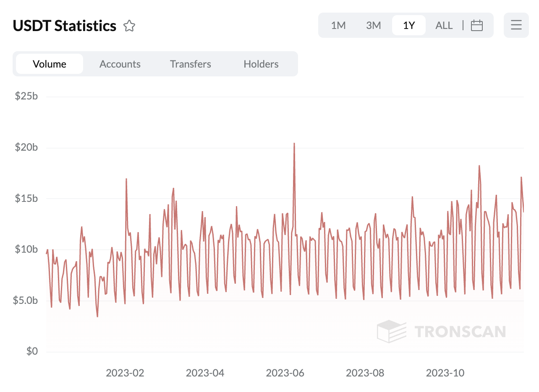View the Transfers tab
This screenshot has width=539, height=392.
coord(190,64)
